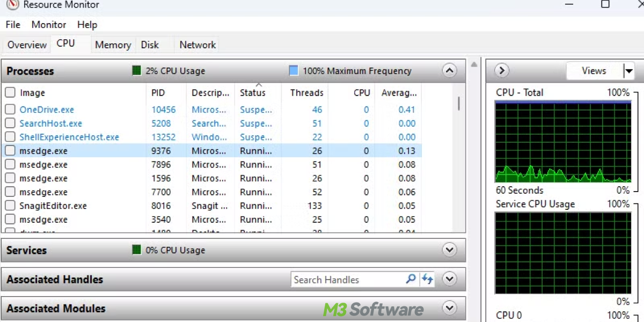Switch to the Network tab

coord(197,45)
